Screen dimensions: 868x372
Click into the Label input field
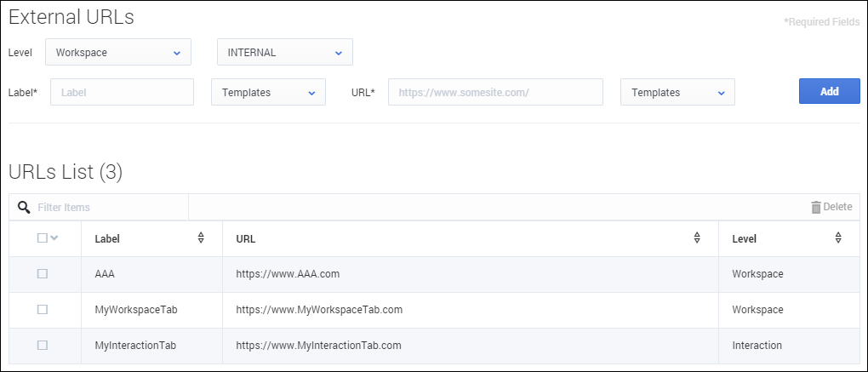point(122,92)
